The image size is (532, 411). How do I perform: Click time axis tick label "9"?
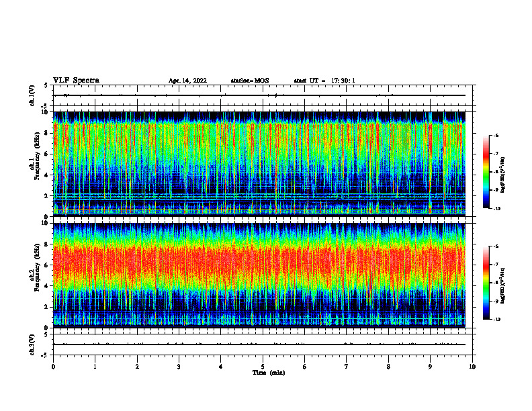[430, 367]
